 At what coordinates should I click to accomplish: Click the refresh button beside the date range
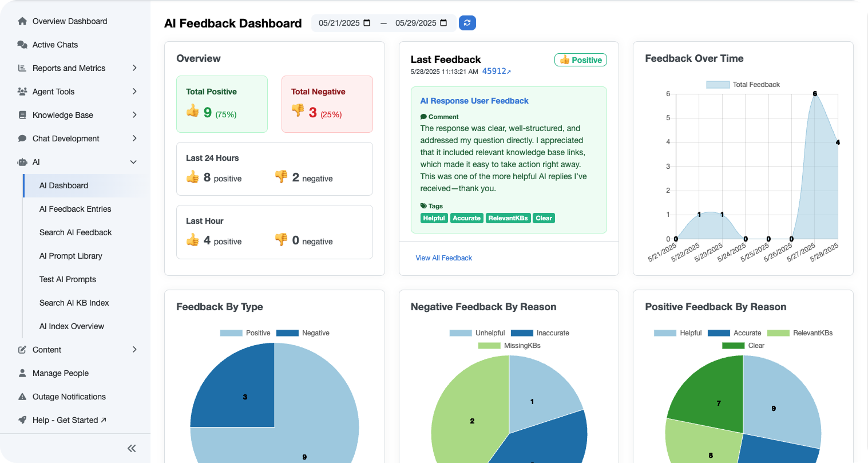tap(467, 23)
